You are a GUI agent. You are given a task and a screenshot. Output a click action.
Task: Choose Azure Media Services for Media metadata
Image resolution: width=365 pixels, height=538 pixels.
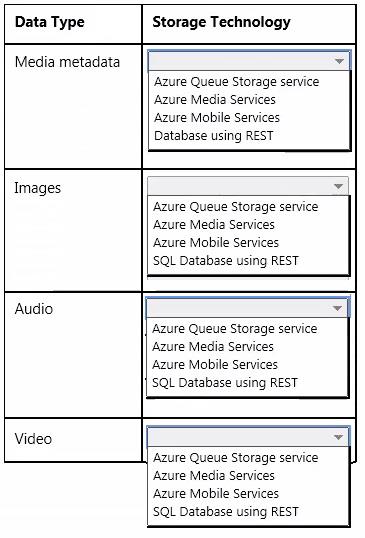coord(215,100)
